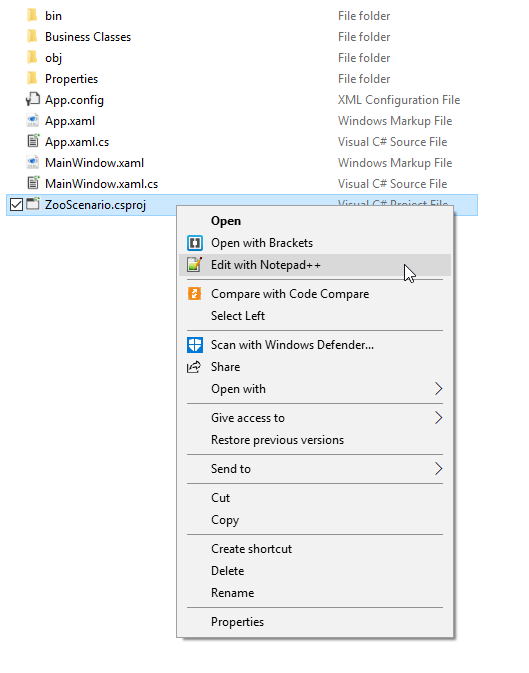Viewport: 529px width, 673px height.
Task: Select the MainWindow.xaml.cs file name
Action: 101,184
